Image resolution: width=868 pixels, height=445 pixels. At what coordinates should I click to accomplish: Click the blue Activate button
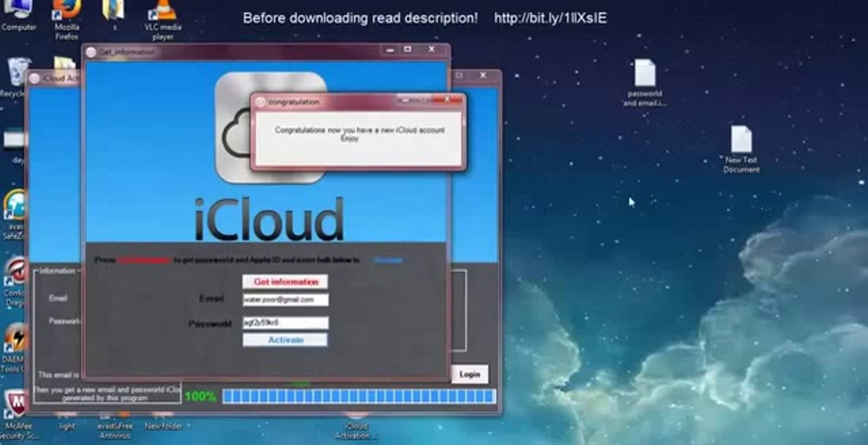pyautogui.click(x=285, y=340)
